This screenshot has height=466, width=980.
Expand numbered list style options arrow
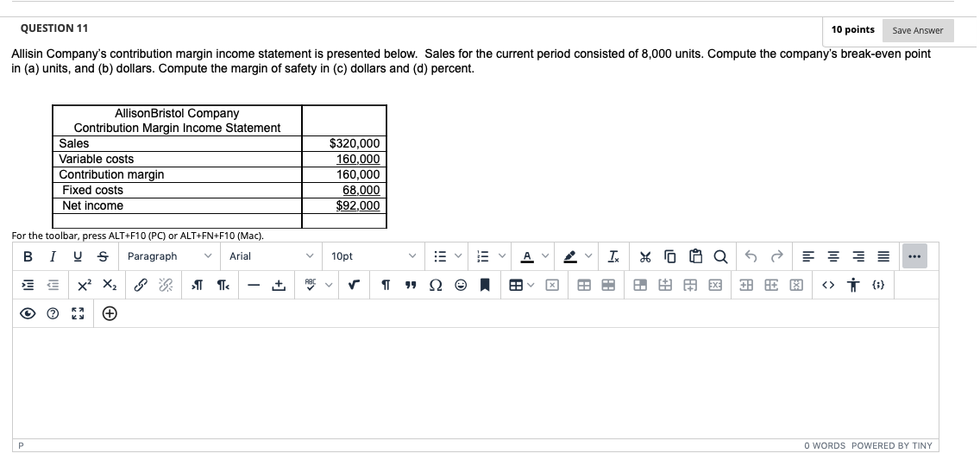point(500,256)
